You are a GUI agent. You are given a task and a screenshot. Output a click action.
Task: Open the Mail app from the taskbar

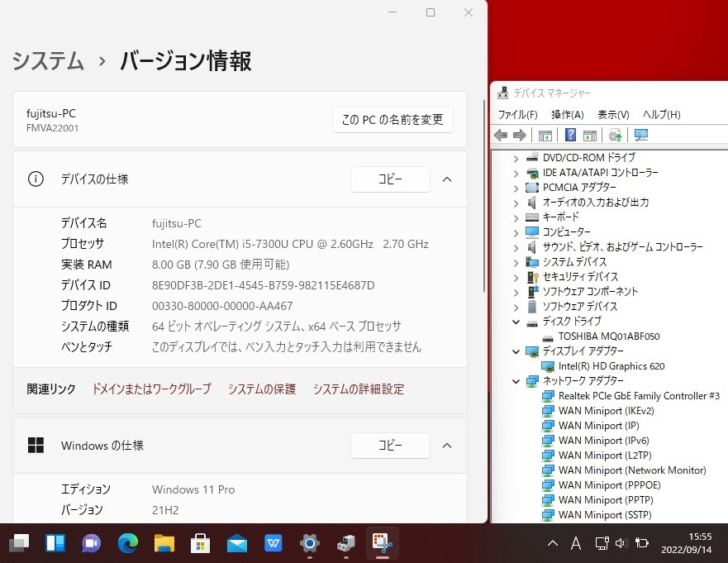pos(237,542)
